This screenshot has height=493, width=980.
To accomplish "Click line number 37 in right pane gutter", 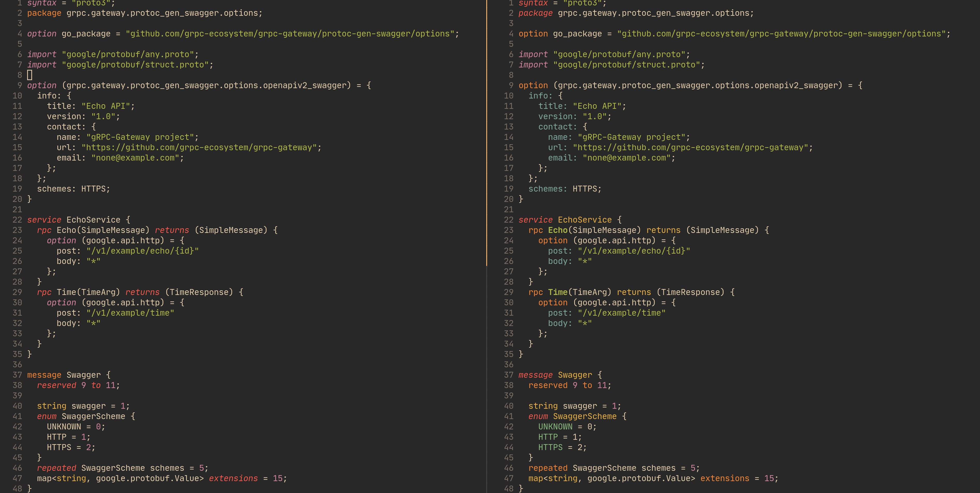I will point(508,375).
